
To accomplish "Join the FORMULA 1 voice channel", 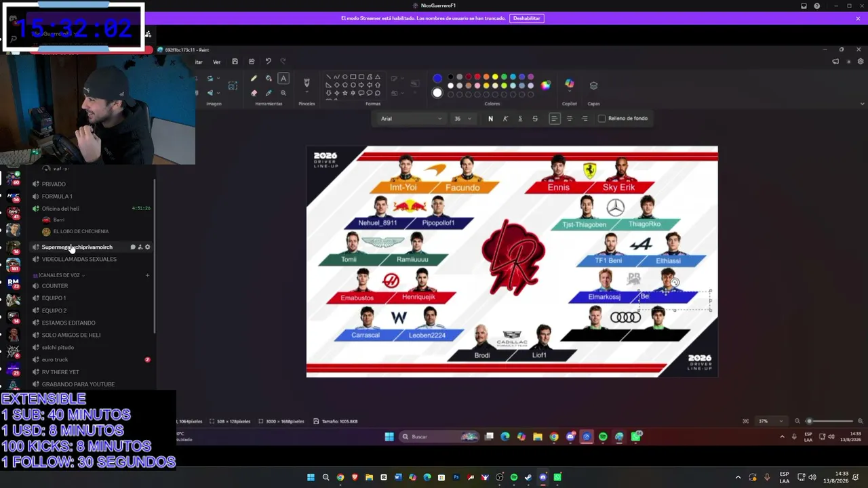I will (57, 197).
